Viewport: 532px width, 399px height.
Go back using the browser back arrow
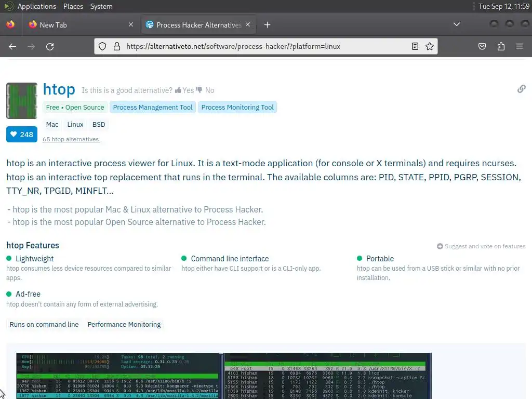click(x=12, y=46)
